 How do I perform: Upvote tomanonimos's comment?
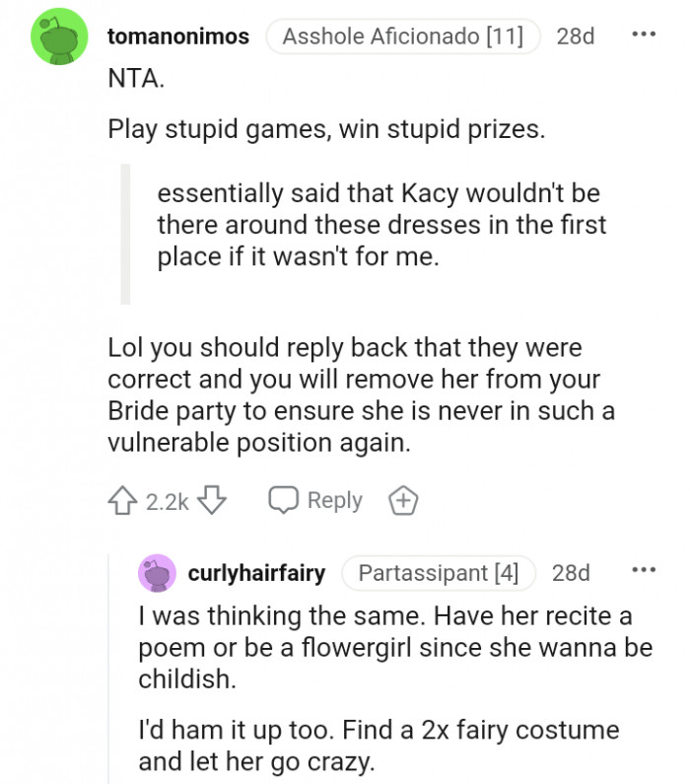click(x=123, y=501)
